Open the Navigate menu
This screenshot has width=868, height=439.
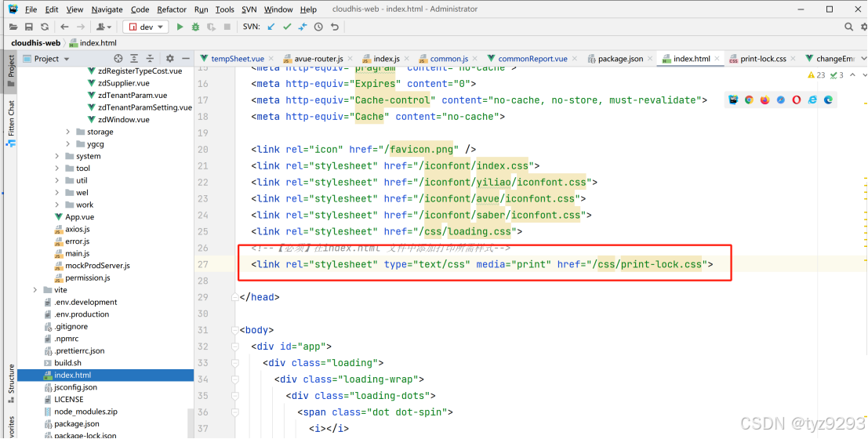107,9
